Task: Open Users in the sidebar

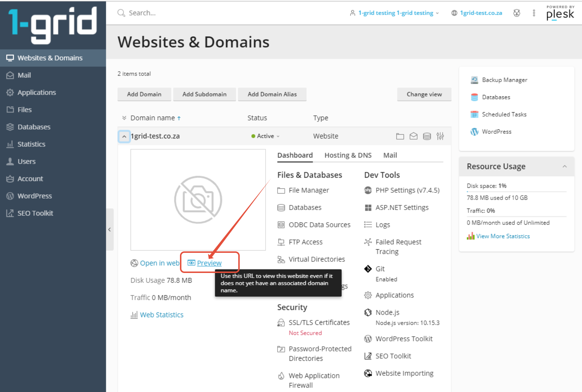Action: 53,161
